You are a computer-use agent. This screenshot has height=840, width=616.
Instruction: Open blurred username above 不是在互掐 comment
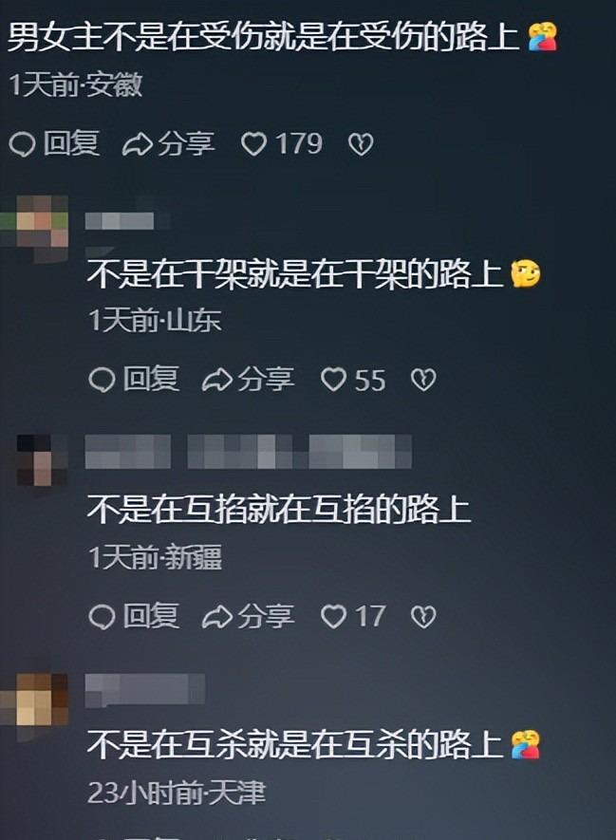(x=249, y=451)
